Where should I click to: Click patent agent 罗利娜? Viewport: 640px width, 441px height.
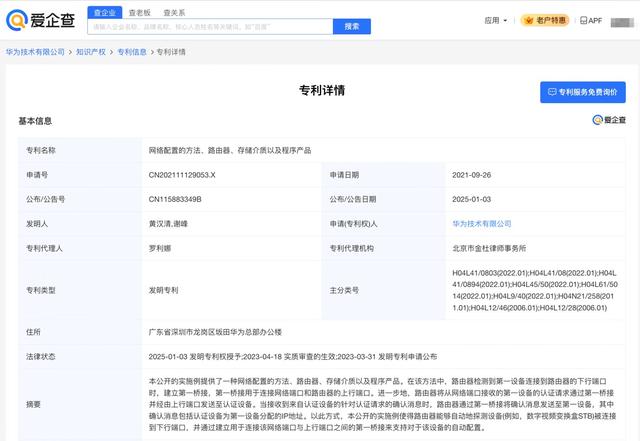[160, 248]
